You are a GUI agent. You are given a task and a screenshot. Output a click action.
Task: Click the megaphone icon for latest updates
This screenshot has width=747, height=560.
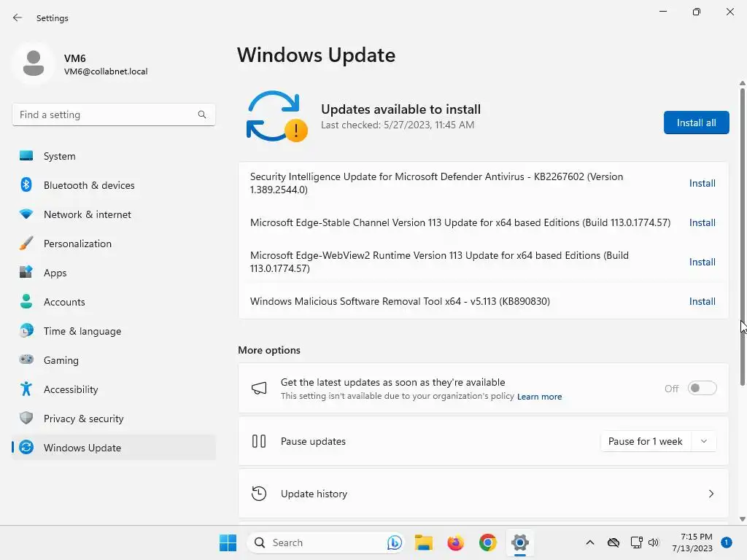pos(259,388)
